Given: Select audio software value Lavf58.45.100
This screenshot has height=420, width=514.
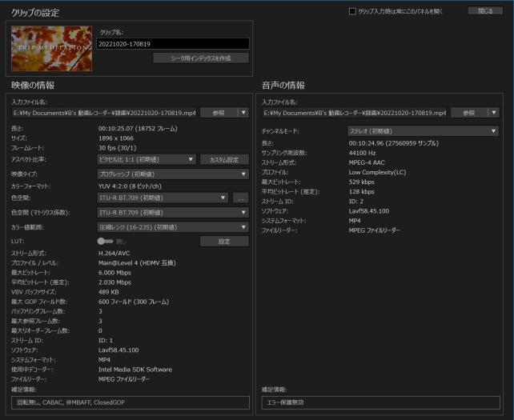Looking at the screenshot, I should point(369,211).
